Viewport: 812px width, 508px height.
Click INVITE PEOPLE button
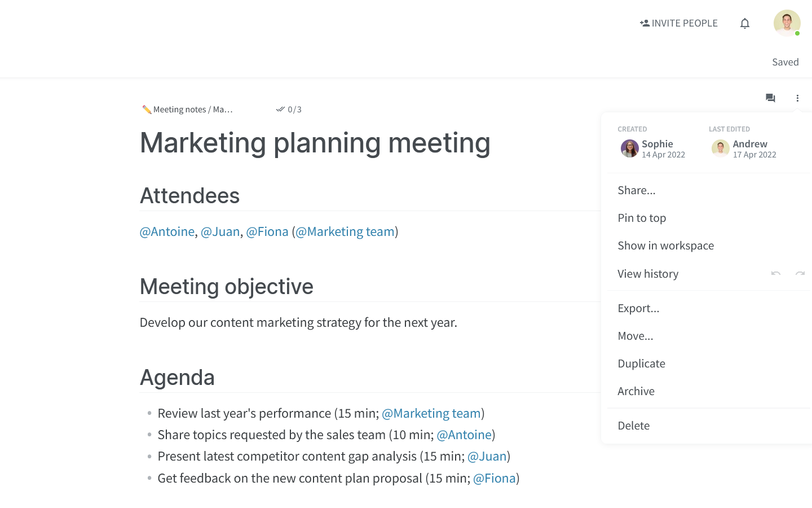(679, 23)
